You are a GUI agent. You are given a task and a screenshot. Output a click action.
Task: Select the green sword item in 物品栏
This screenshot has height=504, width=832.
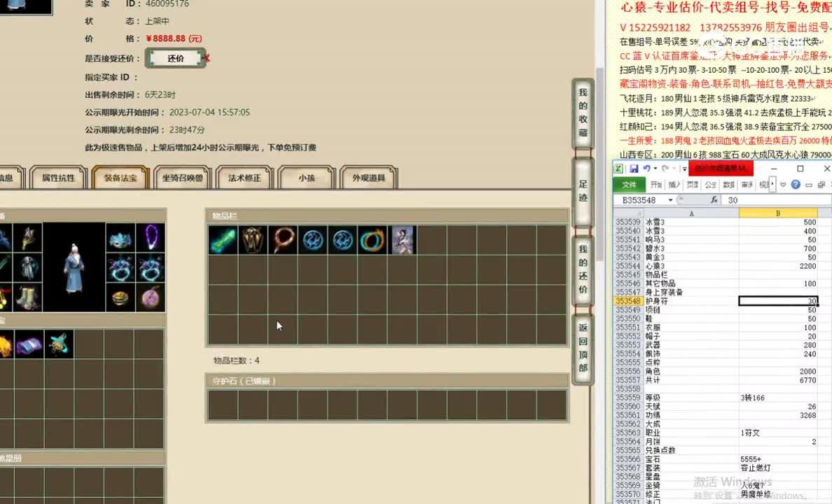(x=223, y=240)
